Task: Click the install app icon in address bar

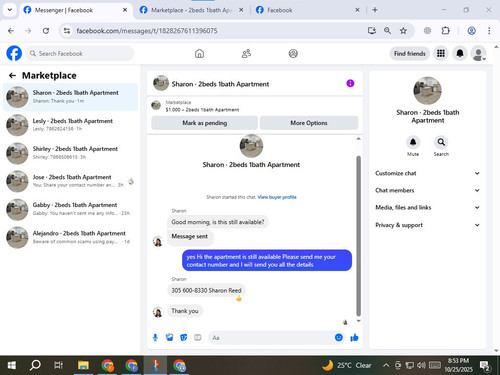Action: click(372, 31)
